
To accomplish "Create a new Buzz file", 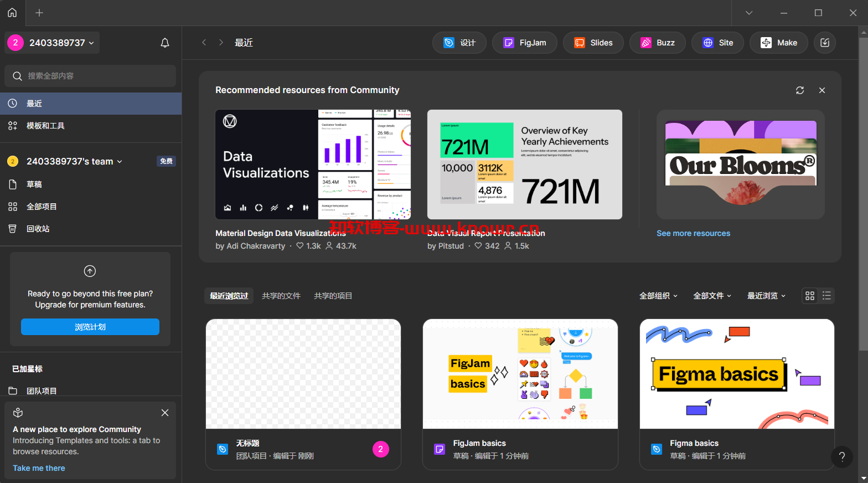I will click(658, 43).
